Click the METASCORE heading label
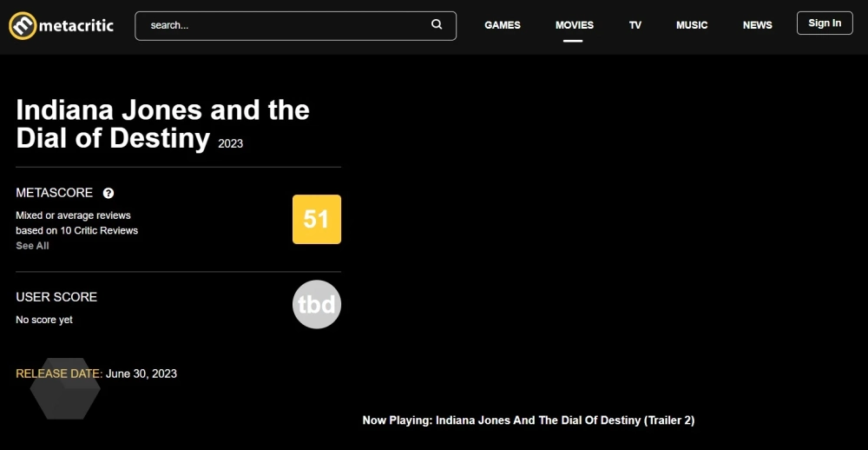 coord(55,193)
